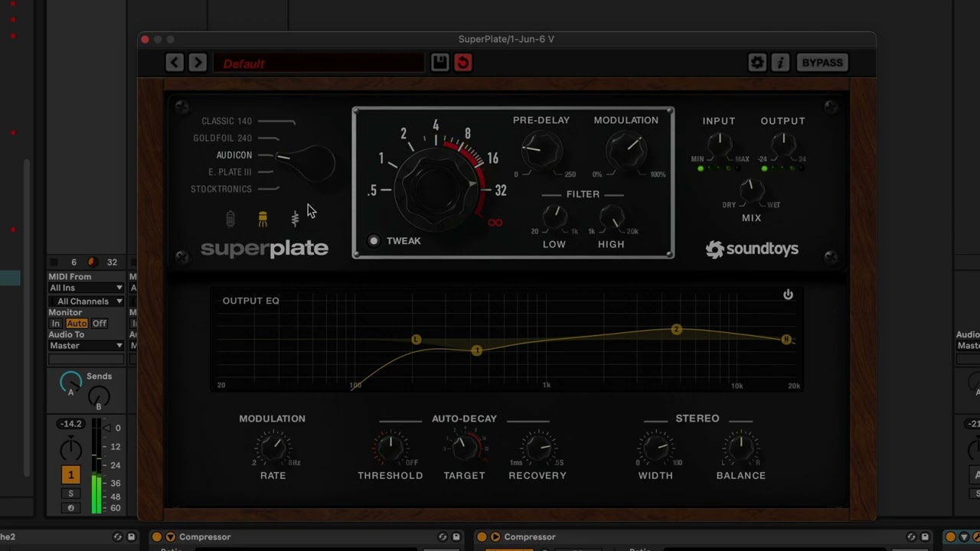Select the H high-cut EQ node
The width and height of the screenshot is (980, 551).
pos(786,339)
